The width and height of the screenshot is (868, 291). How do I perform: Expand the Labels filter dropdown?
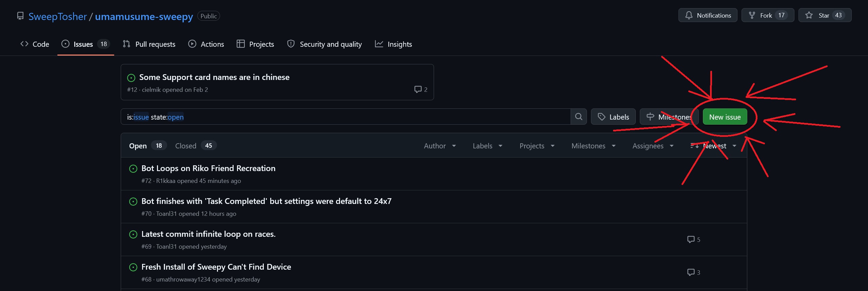tap(488, 146)
